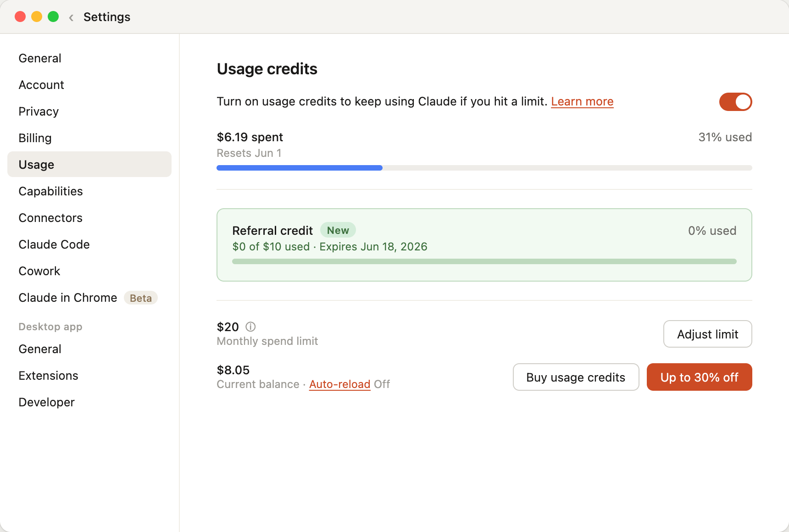
Task: Click the New badge on Referral credit
Action: coord(338,230)
